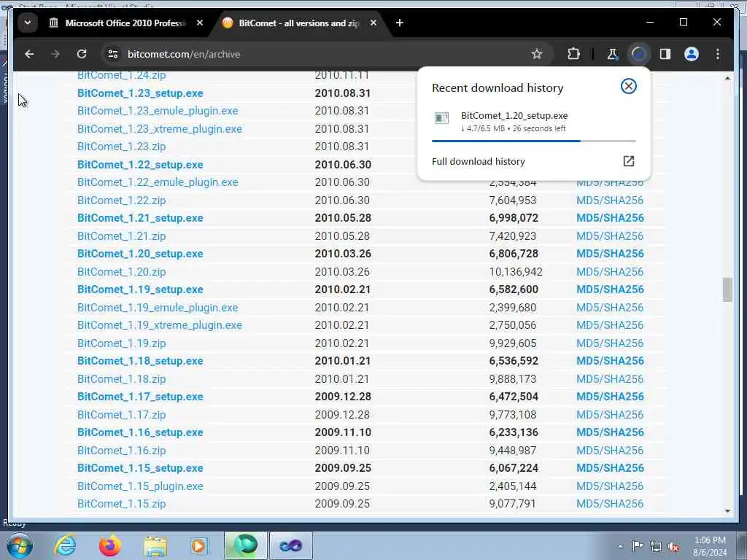Screen dimensions: 747x560
Task: Select BitComet_1.20_setup.exe item in download popup
Action: tap(533, 122)
